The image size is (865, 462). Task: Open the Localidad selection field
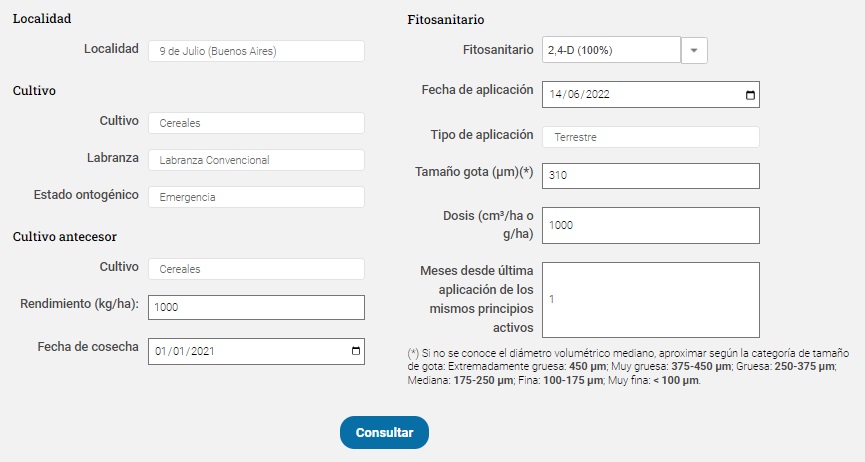click(x=256, y=51)
